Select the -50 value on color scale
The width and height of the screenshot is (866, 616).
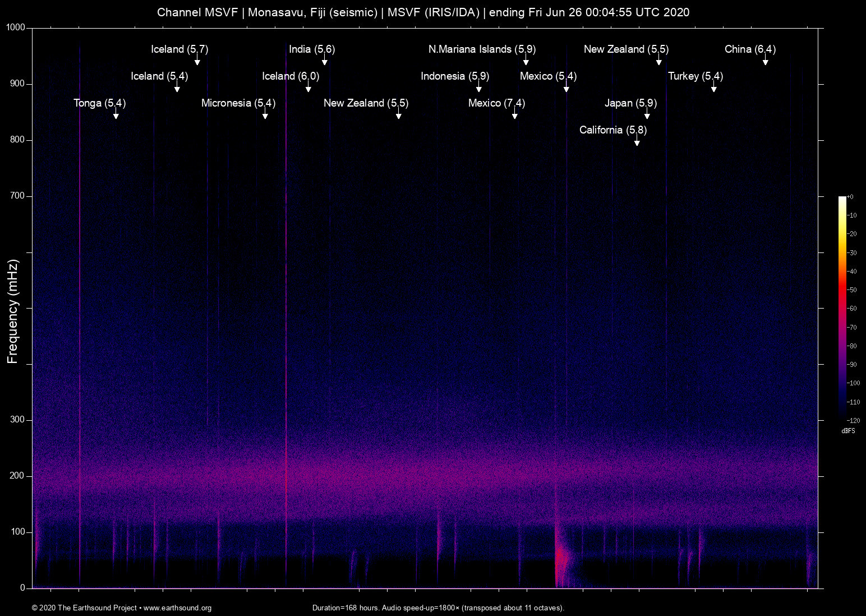[851, 290]
